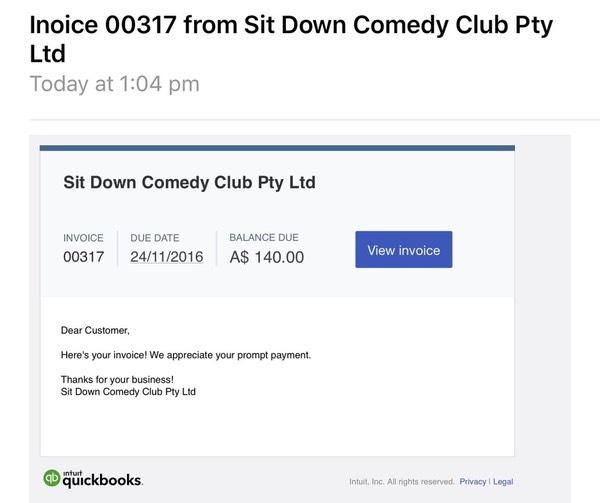Click the Here's your invoice sentence
Screen dimensions: 600x503
pyautogui.click(x=186, y=355)
